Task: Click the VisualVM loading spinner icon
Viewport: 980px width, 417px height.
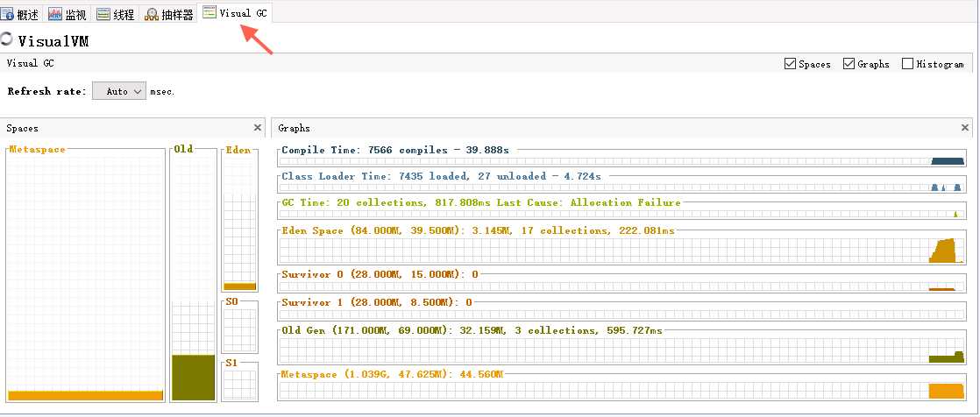Action: click(6, 39)
